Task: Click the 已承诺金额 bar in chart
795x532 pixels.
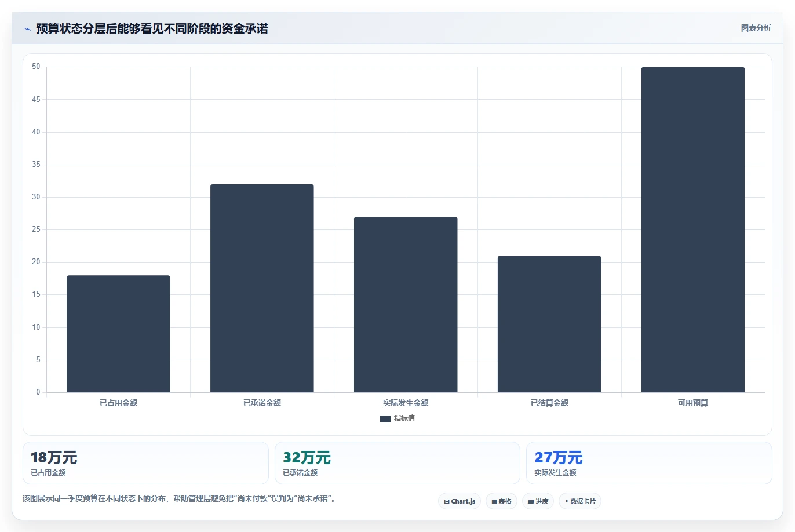Action: point(262,288)
